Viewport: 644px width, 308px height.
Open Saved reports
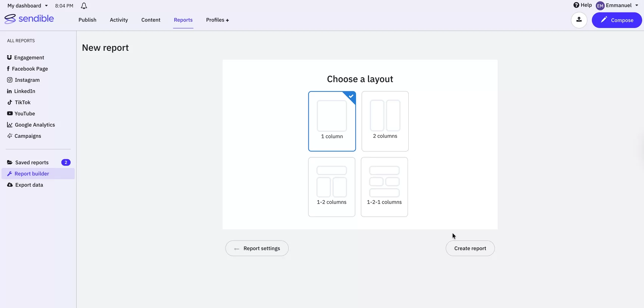[32, 162]
